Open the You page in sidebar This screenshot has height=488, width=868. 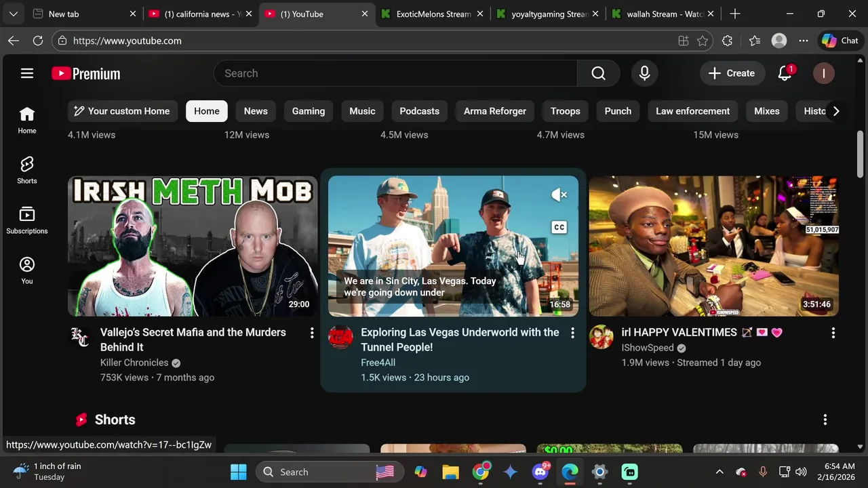pos(27,270)
